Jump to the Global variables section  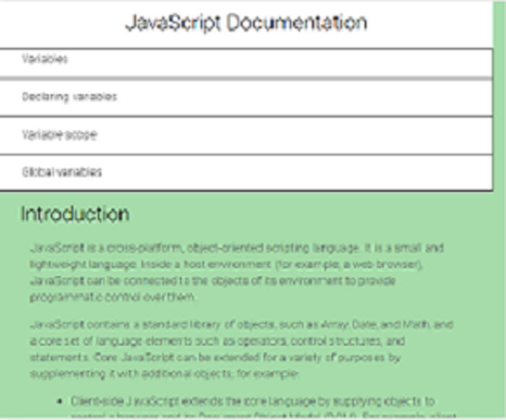click(246, 172)
